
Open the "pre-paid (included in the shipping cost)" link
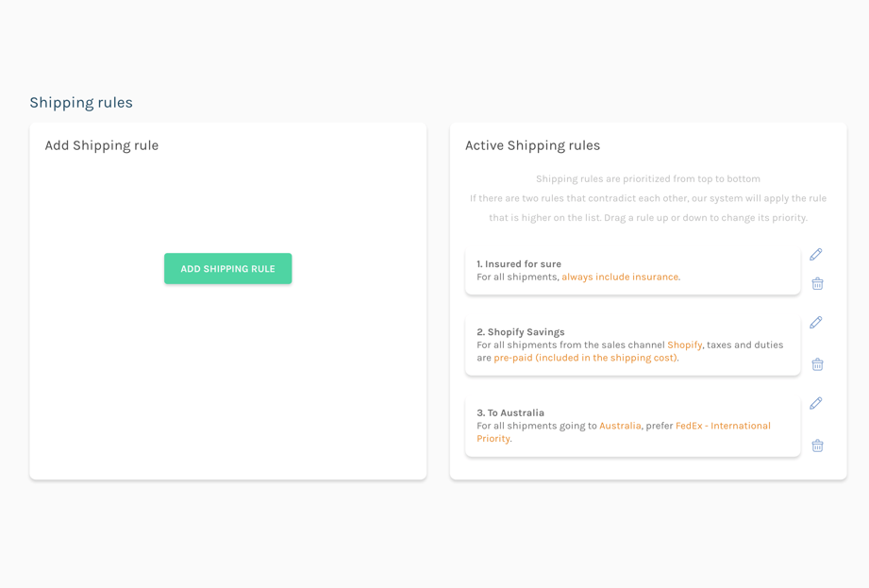click(584, 358)
